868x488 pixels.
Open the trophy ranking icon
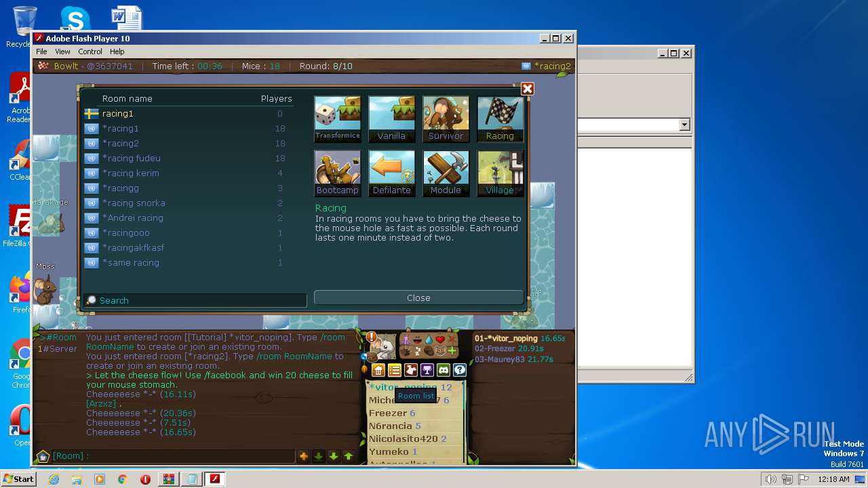point(427,370)
